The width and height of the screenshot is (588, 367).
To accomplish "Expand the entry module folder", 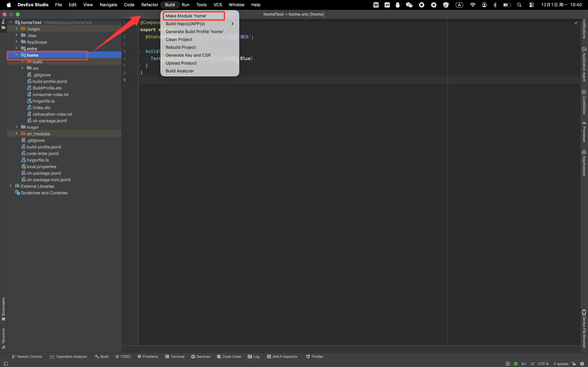I will pos(16,48).
